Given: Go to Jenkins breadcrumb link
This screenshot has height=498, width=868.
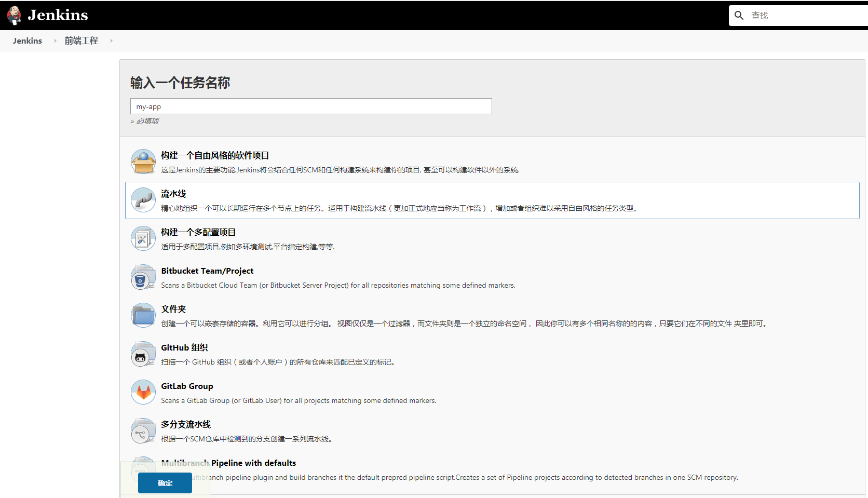Looking at the screenshot, I should coord(28,41).
